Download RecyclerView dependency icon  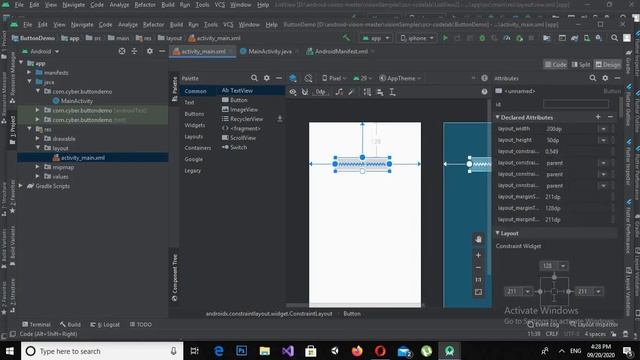click(x=280, y=119)
